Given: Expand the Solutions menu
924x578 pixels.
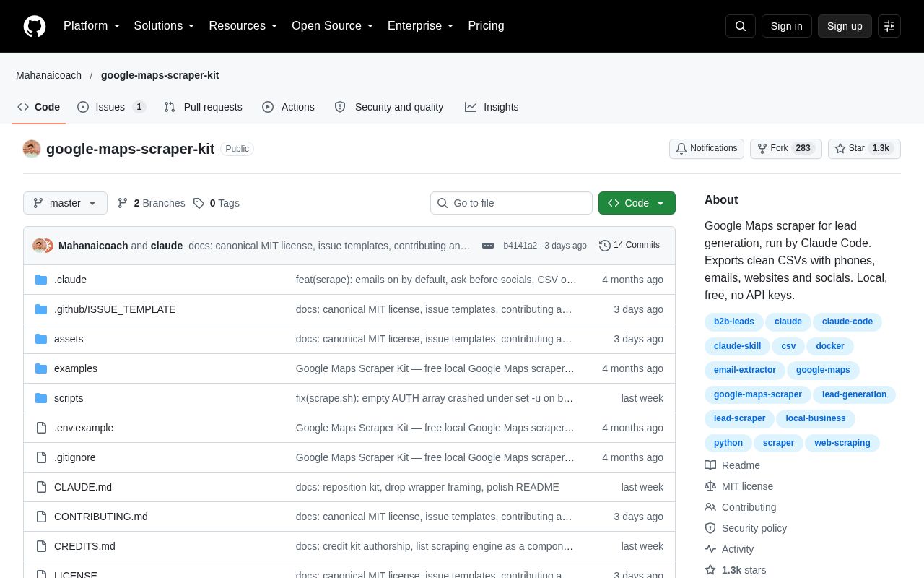Looking at the screenshot, I should click(x=165, y=26).
